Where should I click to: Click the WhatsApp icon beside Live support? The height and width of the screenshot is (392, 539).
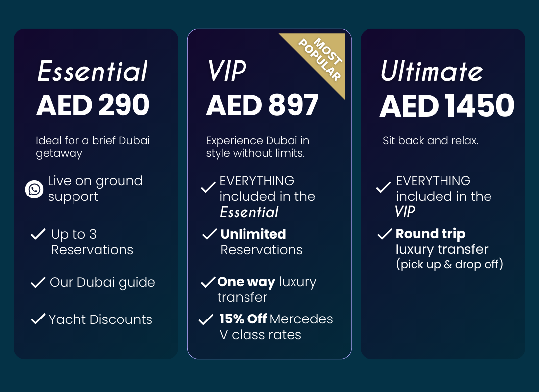tap(35, 189)
